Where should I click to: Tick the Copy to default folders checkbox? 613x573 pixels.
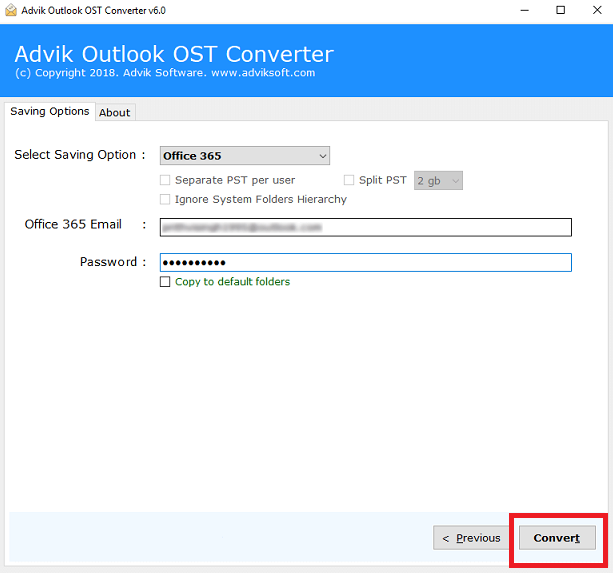click(165, 282)
